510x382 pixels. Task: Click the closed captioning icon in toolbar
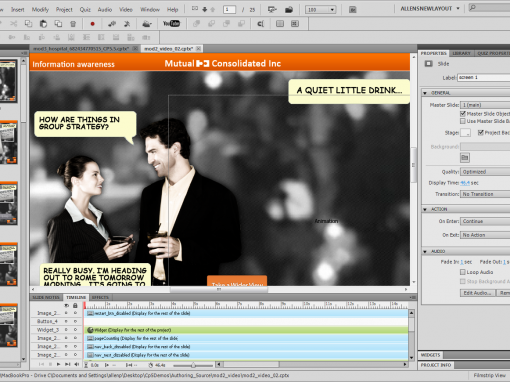pos(260,24)
